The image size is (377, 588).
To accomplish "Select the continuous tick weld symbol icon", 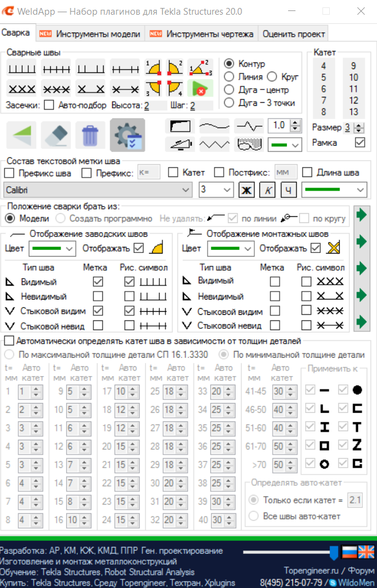I will [x=21, y=67].
